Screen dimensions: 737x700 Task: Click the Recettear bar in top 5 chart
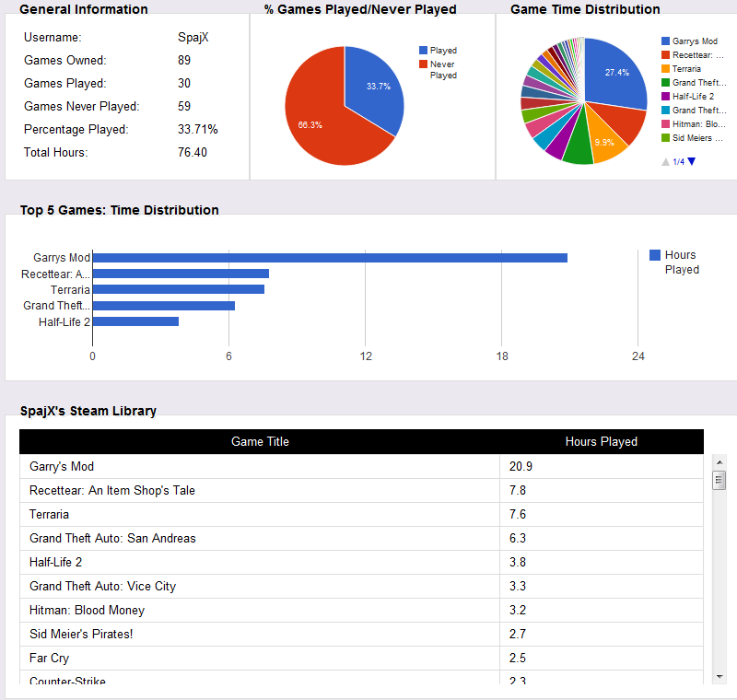coord(181,274)
